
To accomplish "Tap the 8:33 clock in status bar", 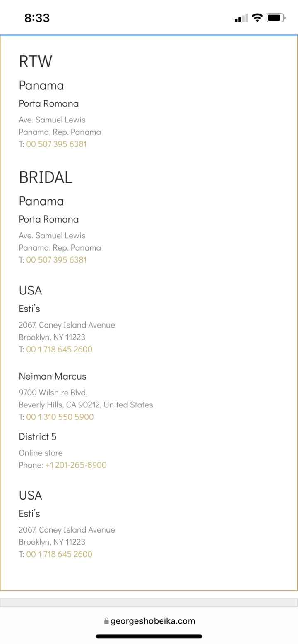I will 37,18.
